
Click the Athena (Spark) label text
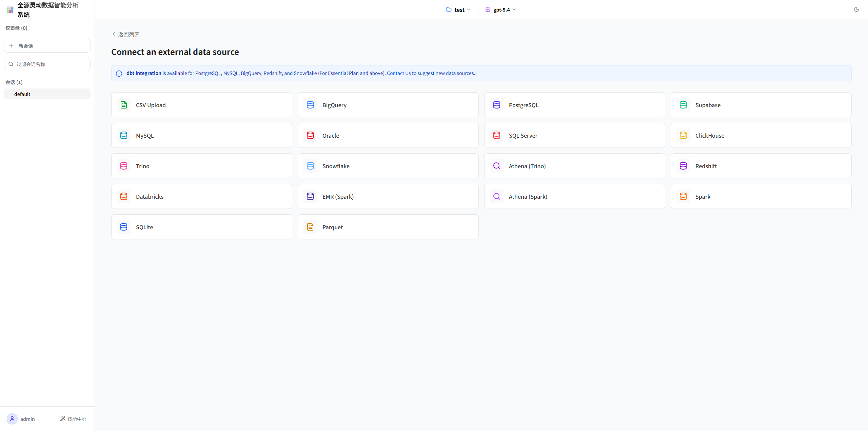pyautogui.click(x=528, y=197)
